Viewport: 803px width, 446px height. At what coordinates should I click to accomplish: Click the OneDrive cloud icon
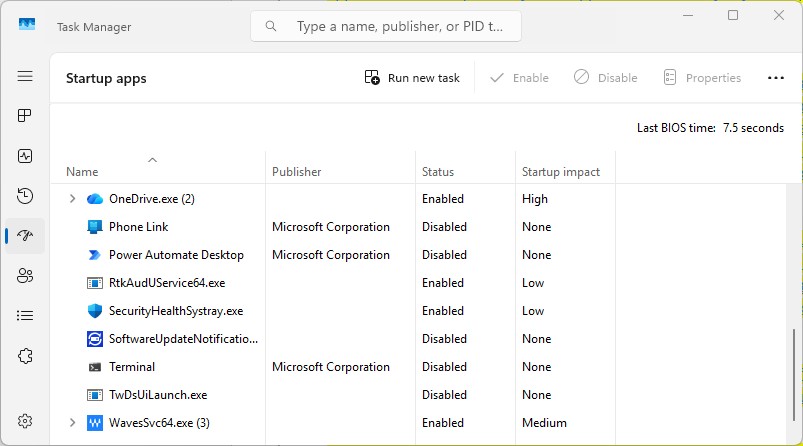[95, 199]
